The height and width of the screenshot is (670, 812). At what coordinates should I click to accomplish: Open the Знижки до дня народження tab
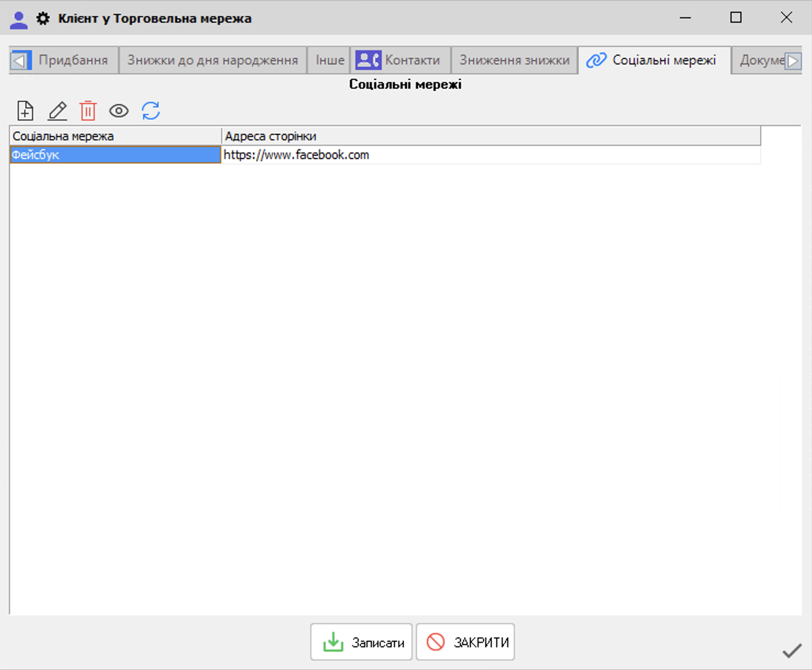click(x=213, y=60)
